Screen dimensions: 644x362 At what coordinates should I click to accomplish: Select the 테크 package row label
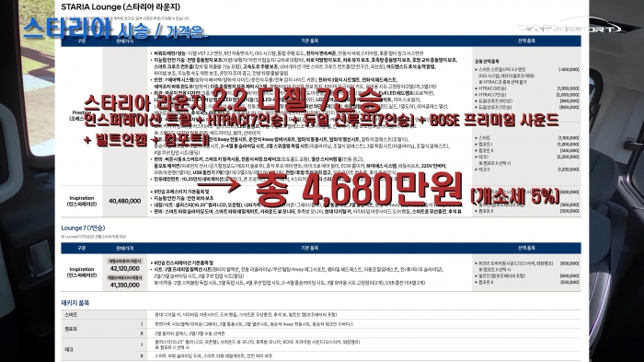(x=69, y=349)
